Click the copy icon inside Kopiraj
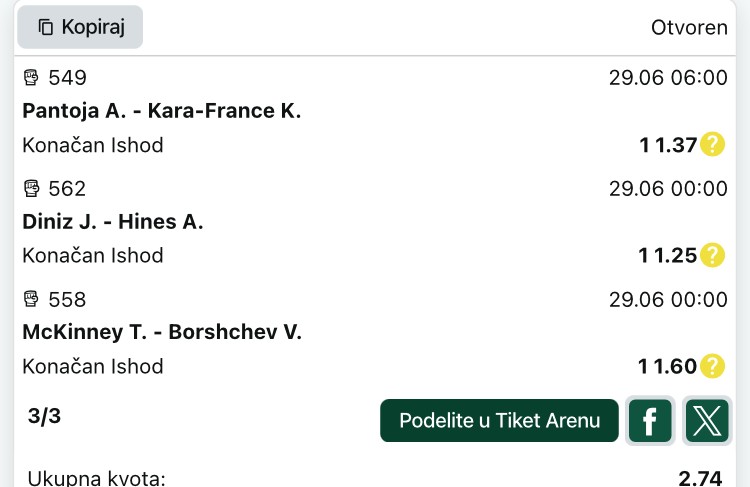 [45, 27]
